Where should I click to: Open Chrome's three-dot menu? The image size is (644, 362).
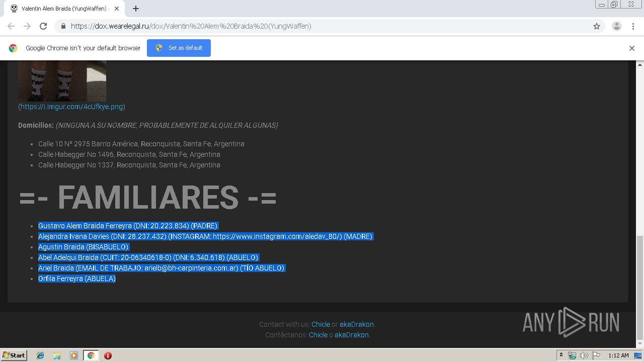click(633, 26)
